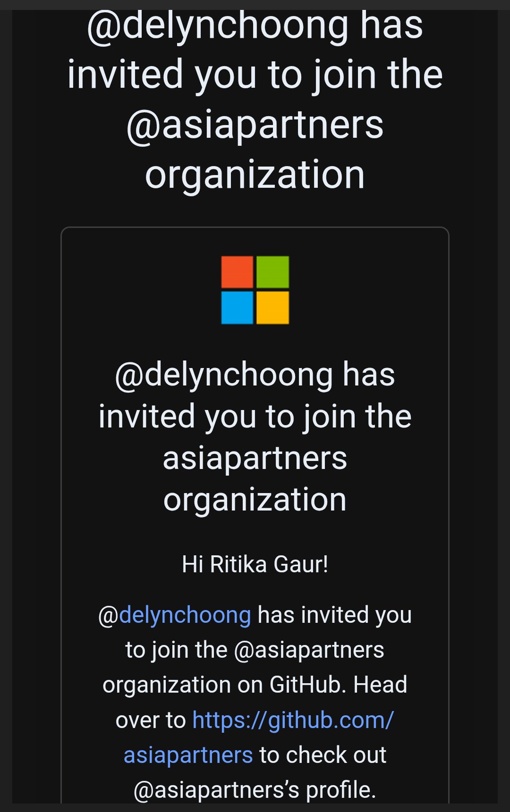Click the yellow square of the logo

coord(272,308)
